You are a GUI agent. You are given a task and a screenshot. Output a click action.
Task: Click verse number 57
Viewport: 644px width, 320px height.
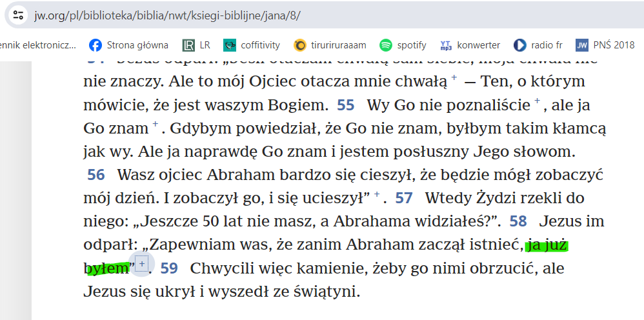tap(404, 198)
